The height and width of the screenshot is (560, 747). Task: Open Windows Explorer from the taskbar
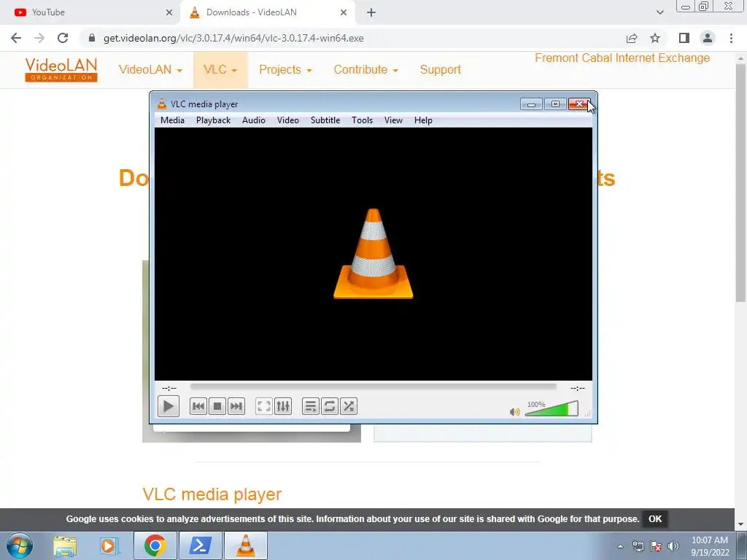[65, 545]
